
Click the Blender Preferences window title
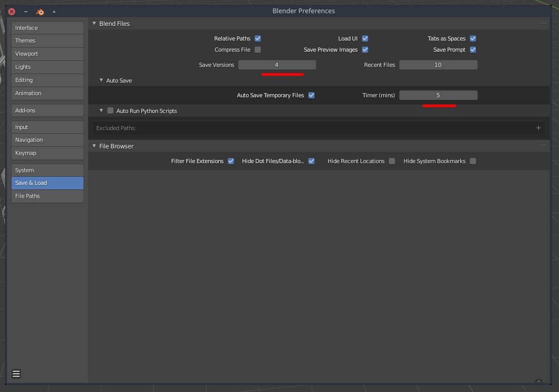304,11
